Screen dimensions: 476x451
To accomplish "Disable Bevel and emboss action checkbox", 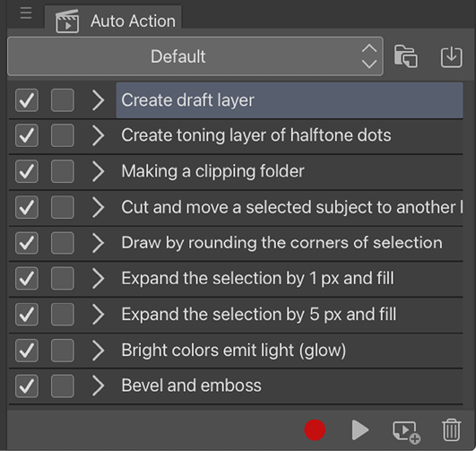I will (27, 386).
